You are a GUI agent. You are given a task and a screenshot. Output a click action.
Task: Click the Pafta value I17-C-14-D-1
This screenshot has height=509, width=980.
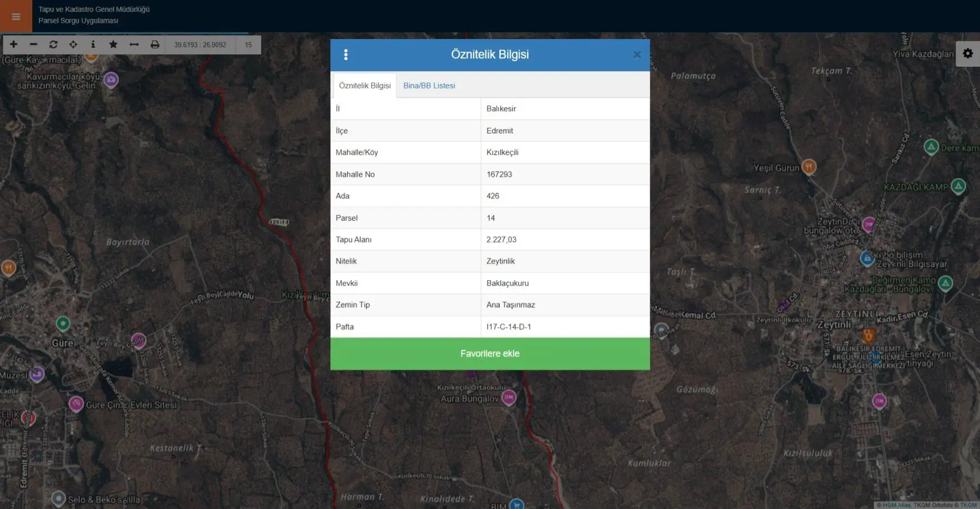pos(565,327)
